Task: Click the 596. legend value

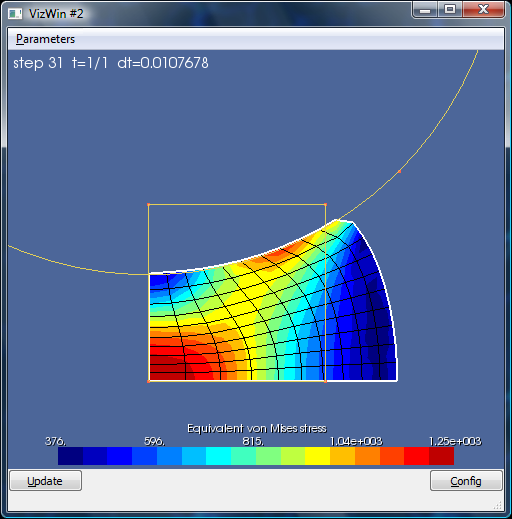Action: 154,441
